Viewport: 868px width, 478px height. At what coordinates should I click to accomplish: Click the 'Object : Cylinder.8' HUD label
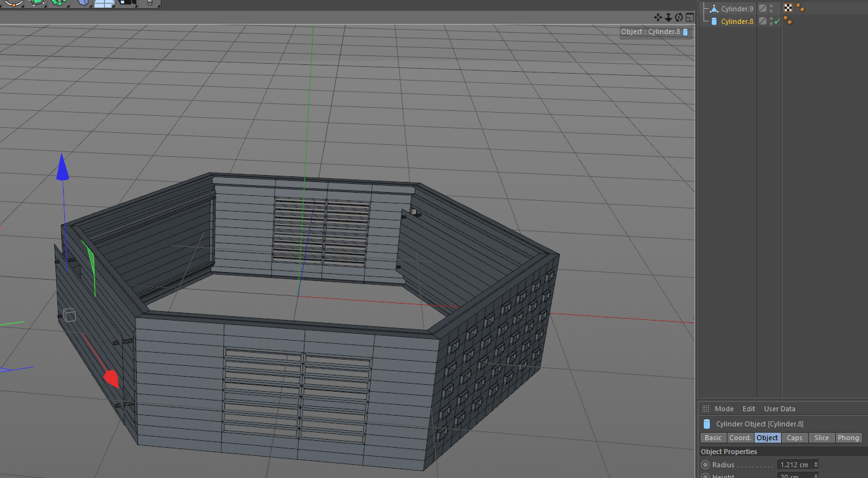pos(651,31)
